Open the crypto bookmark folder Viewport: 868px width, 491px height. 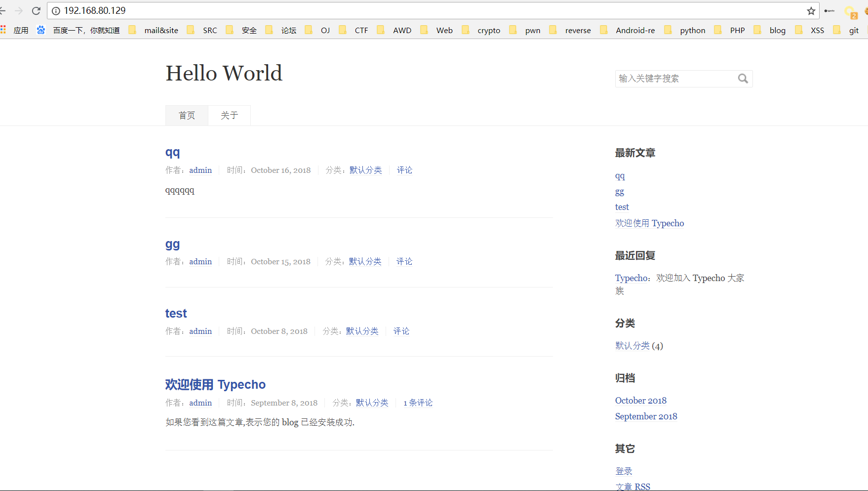coord(482,30)
